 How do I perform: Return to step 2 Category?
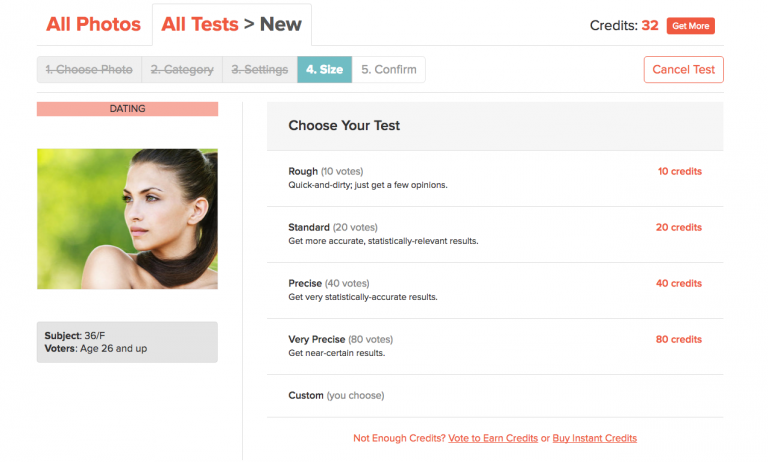pos(182,70)
